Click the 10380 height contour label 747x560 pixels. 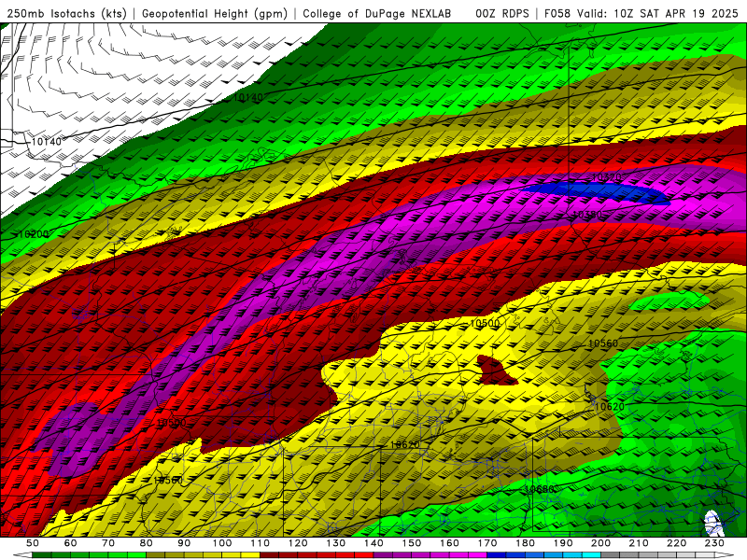[x=586, y=215]
